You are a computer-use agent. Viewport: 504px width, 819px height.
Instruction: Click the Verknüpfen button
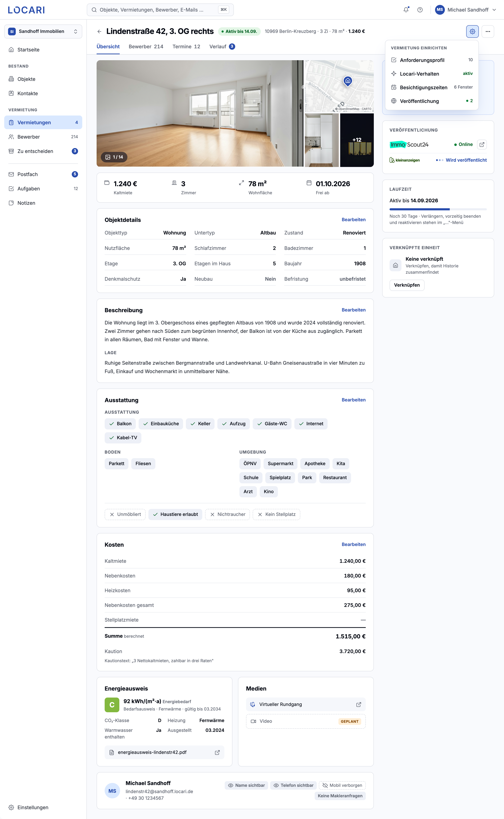pyautogui.click(x=407, y=285)
